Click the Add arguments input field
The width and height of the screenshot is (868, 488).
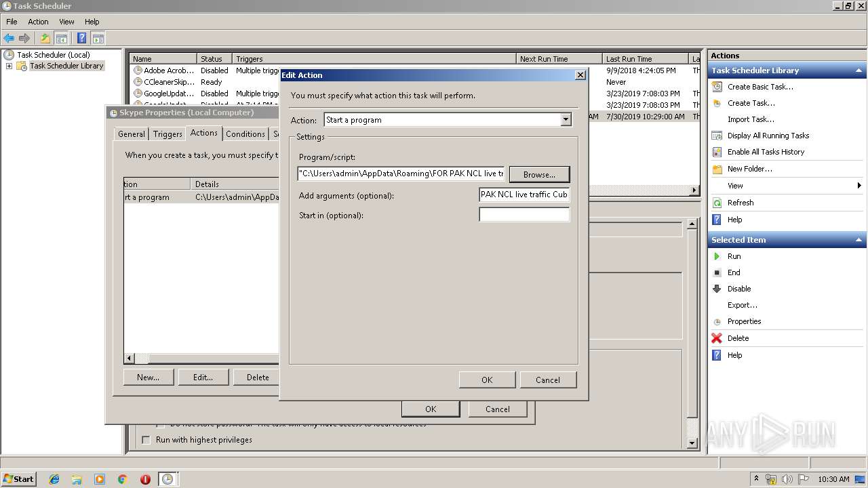click(x=524, y=195)
